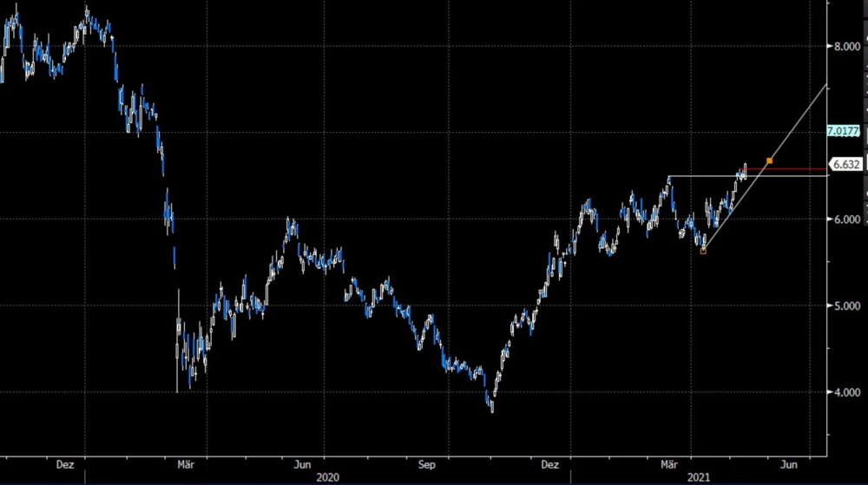The image size is (868, 485).
Task: Click the Sep label on time axis
Action: pyautogui.click(x=426, y=464)
